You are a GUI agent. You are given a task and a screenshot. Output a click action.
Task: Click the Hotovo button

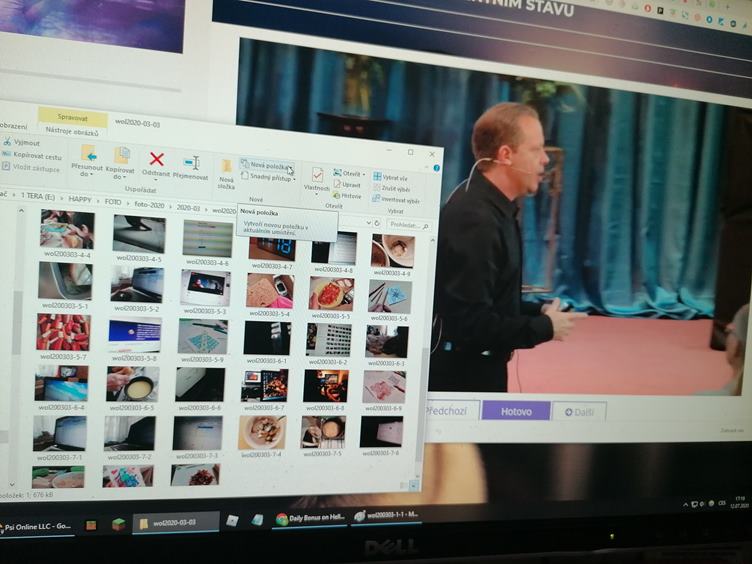(516, 411)
